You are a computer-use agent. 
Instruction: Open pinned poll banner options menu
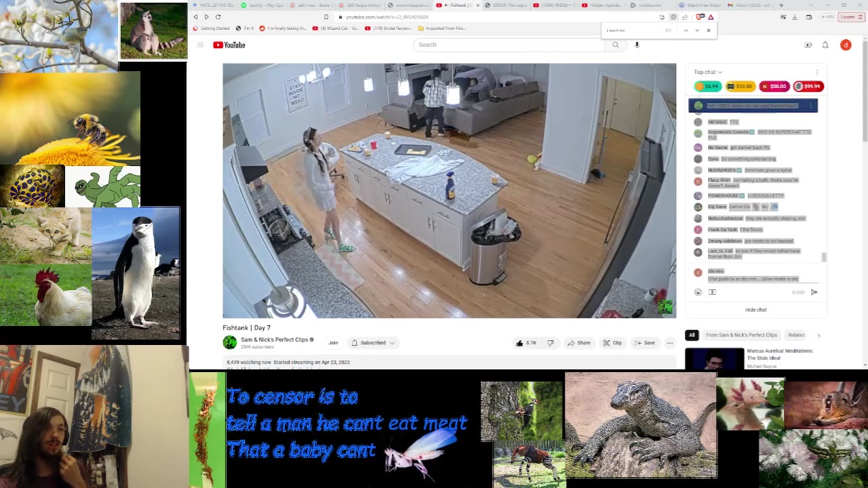tap(810, 106)
